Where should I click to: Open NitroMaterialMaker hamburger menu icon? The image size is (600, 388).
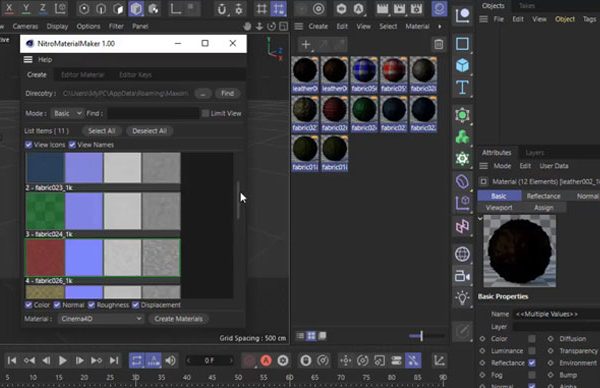(x=28, y=60)
